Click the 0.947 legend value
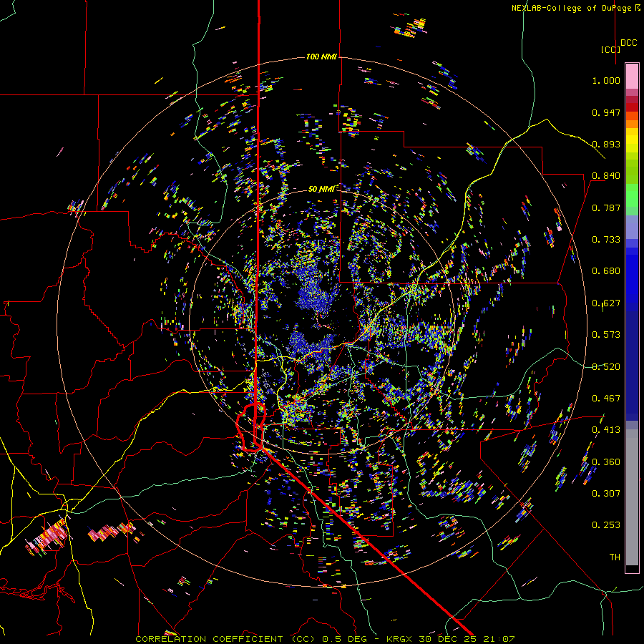Screen dimensions: 644x644 click(606, 112)
